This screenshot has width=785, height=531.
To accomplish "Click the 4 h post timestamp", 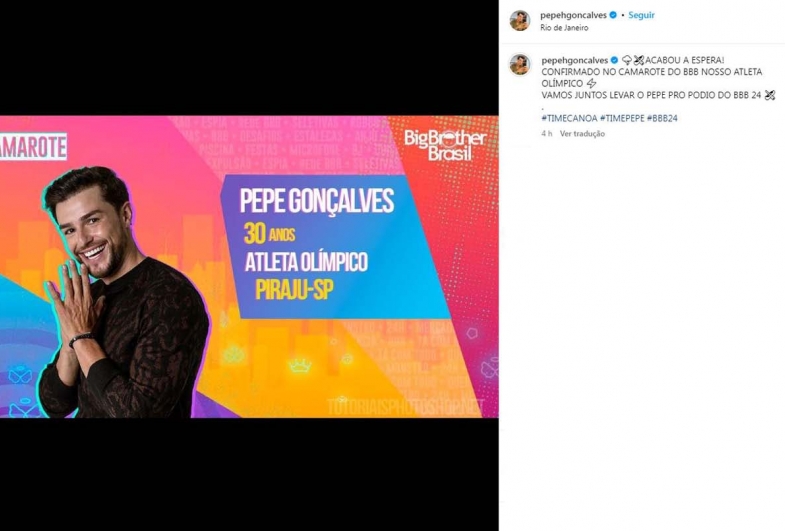I will (x=547, y=134).
